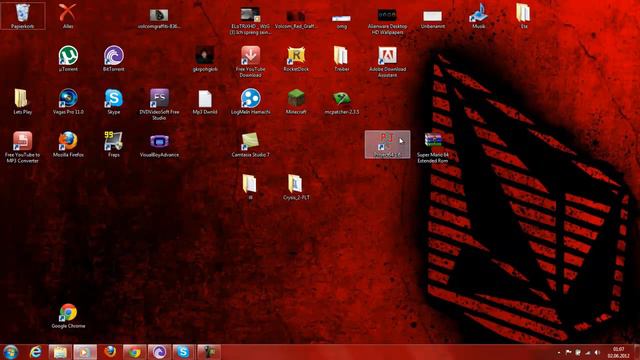Open the Alienware Desktop HD Wallpapers item
The height and width of the screenshot is (360, 640).
coord(387,21)
